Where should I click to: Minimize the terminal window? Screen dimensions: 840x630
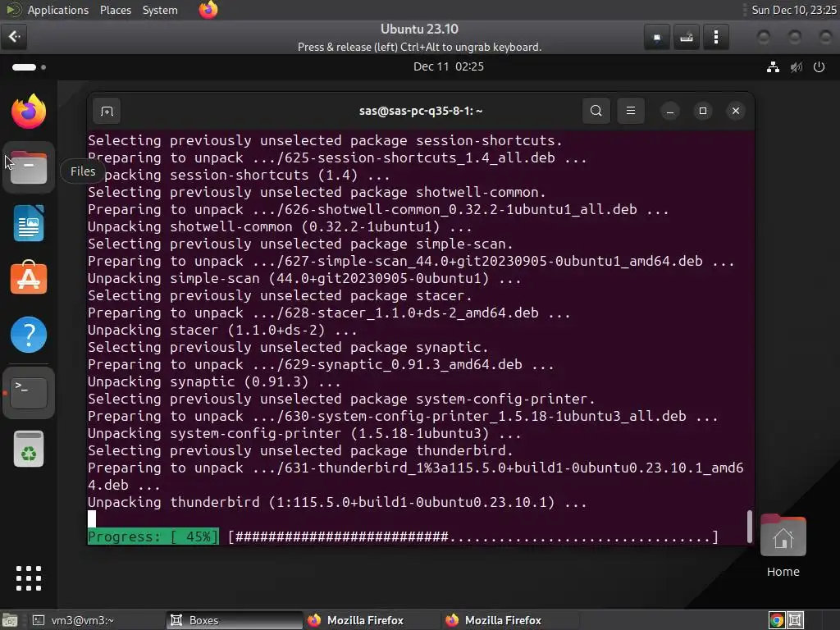pyautogui.click(x=669, y=111)
